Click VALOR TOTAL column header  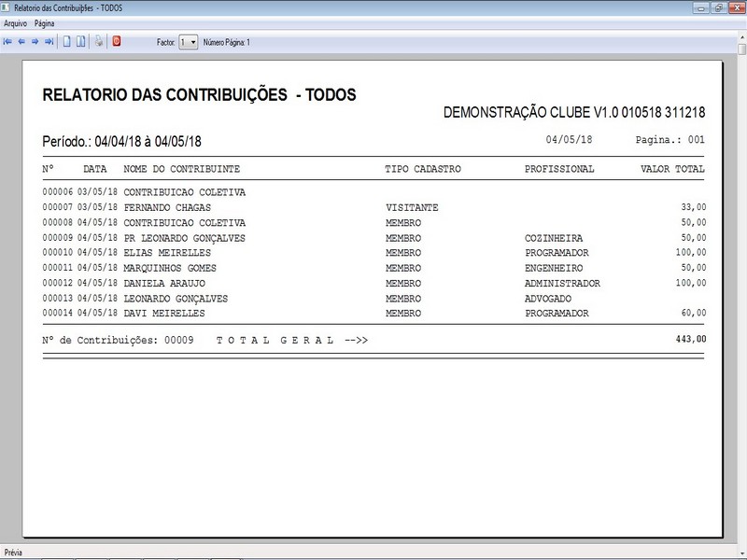[x=672, y=169]
